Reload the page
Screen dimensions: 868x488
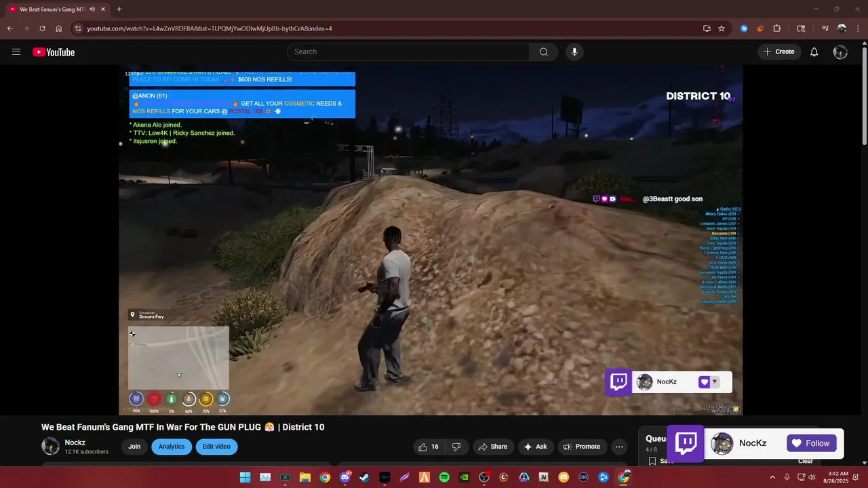(42, 28)
